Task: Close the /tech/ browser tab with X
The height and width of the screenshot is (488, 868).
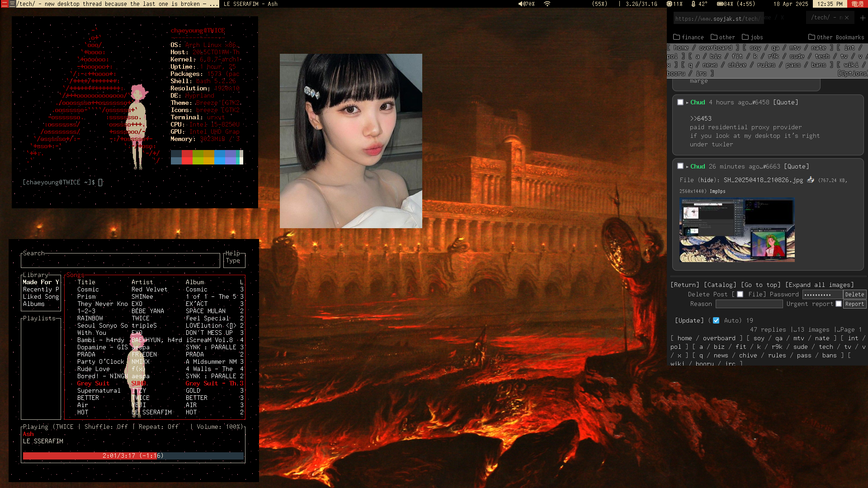Action: point(847,18)
